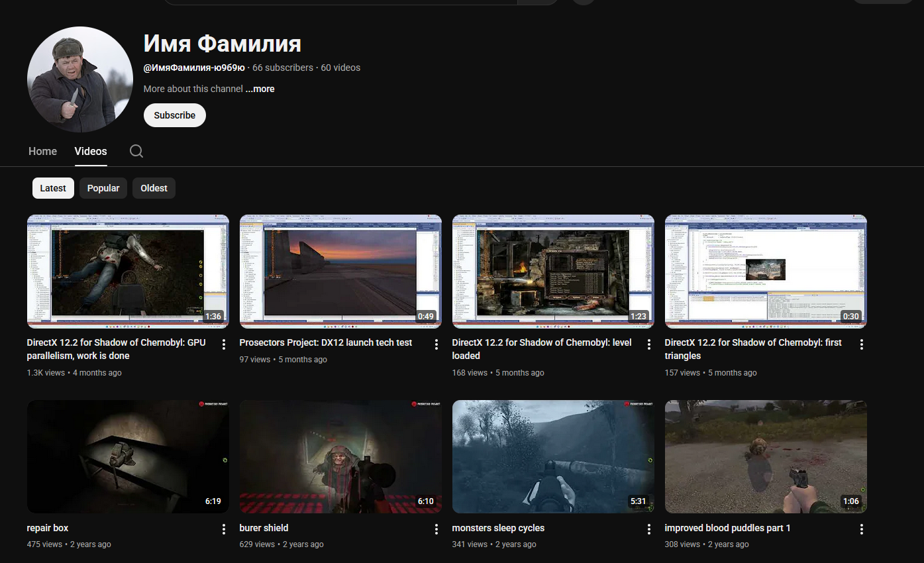
Task: Select the Popular sort filter chip
Action: click(103, 188)
